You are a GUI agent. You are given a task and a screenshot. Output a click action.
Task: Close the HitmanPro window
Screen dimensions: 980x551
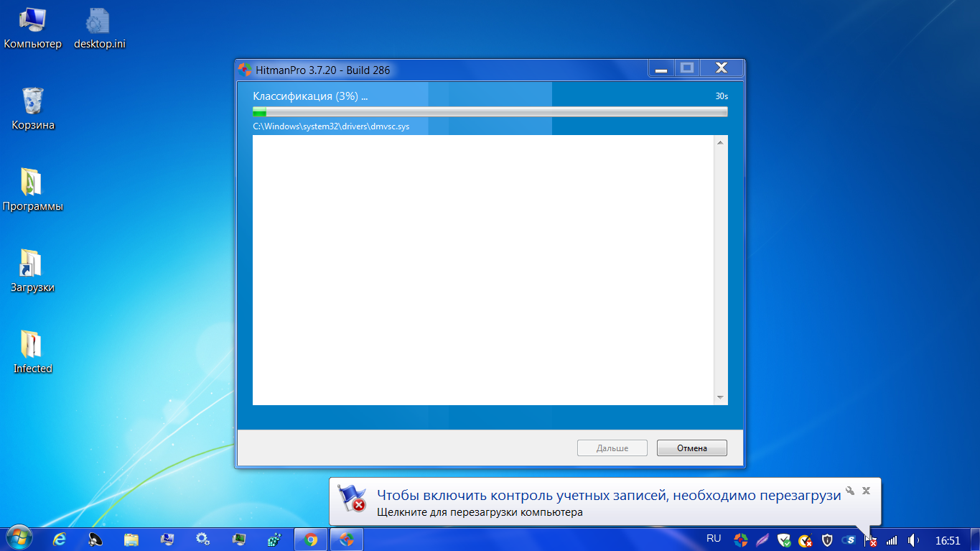722,68
